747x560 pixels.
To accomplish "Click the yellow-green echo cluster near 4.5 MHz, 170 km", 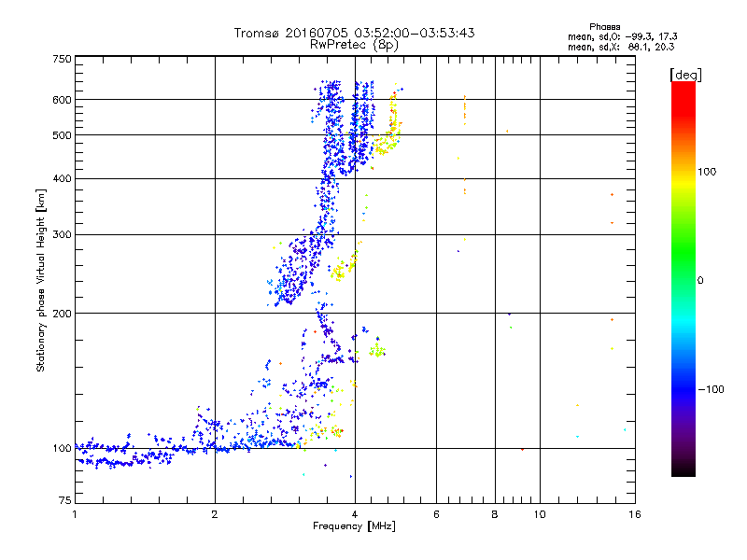I will (377, 351).
